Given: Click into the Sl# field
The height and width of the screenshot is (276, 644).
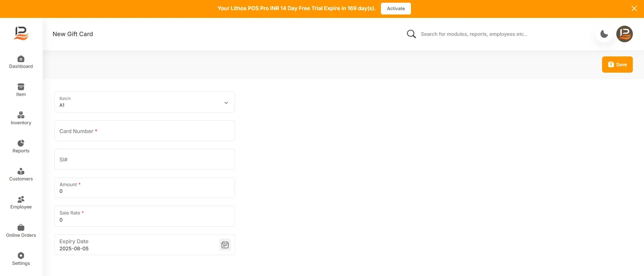Looking at the screenshot, I should [x=145, y=159].
